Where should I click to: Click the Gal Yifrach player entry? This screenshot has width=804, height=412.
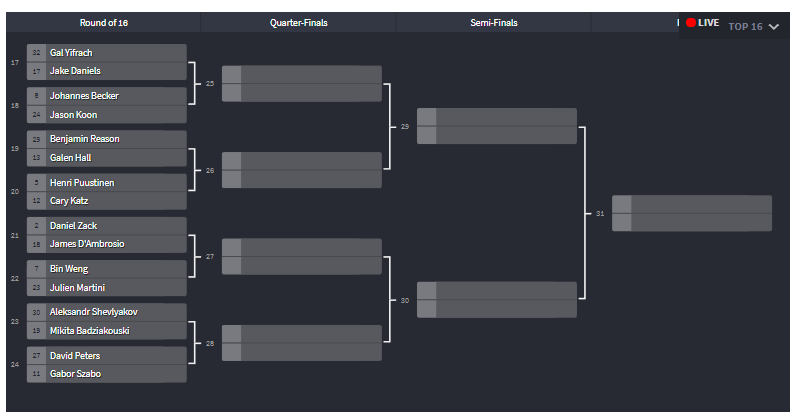[x=115, y=52]
